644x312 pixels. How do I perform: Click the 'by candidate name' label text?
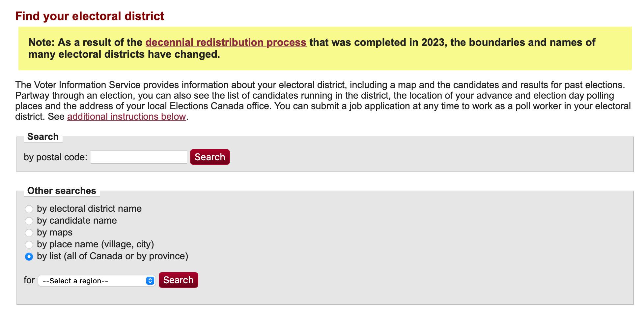pyautogui.click(x=77, y=221)
